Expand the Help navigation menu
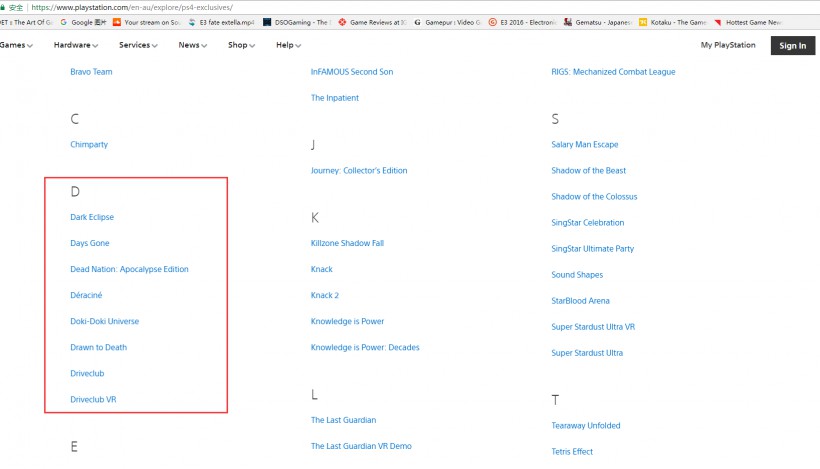This screenshot has width=820, height=469. click(288, 45)
